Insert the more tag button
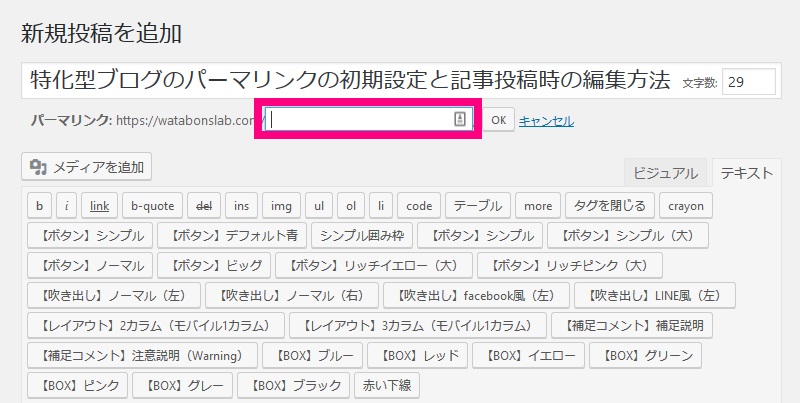Viewport: 800px width, 403px height. 538,206
